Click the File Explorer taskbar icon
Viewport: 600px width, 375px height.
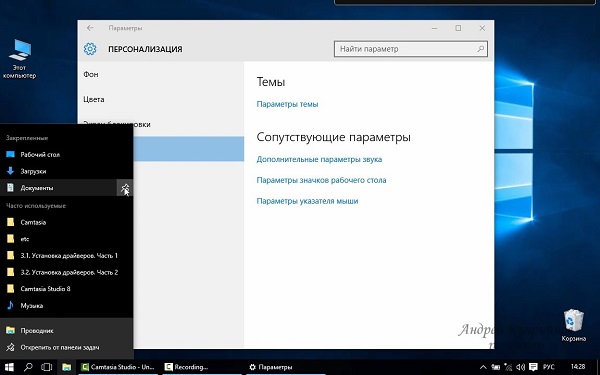tap(67, 367)
